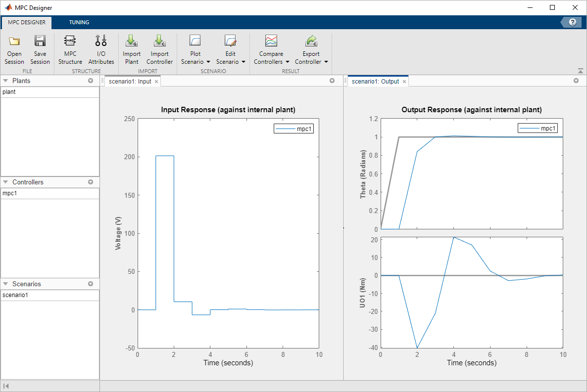Viewport: 587px width, 392px height.
Task: Expand the Edit Scenario dropdown arrow
Action: click(x=244, y=62)
